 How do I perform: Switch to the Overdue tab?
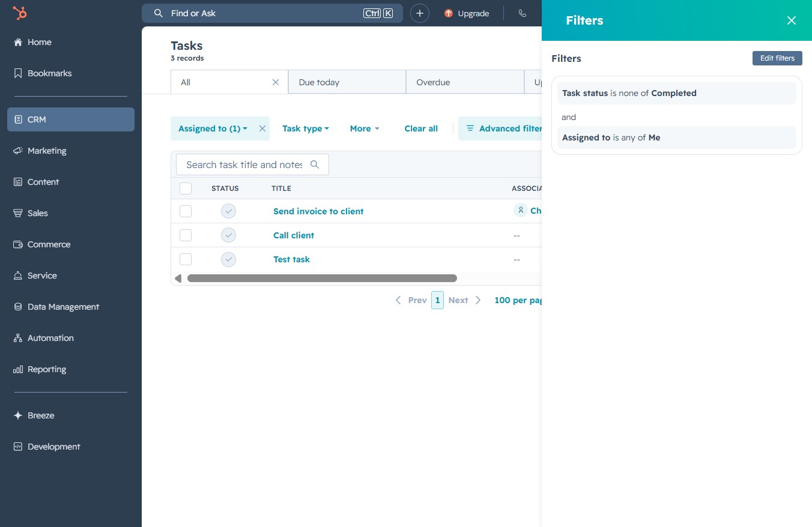click(x=465, y=82)
